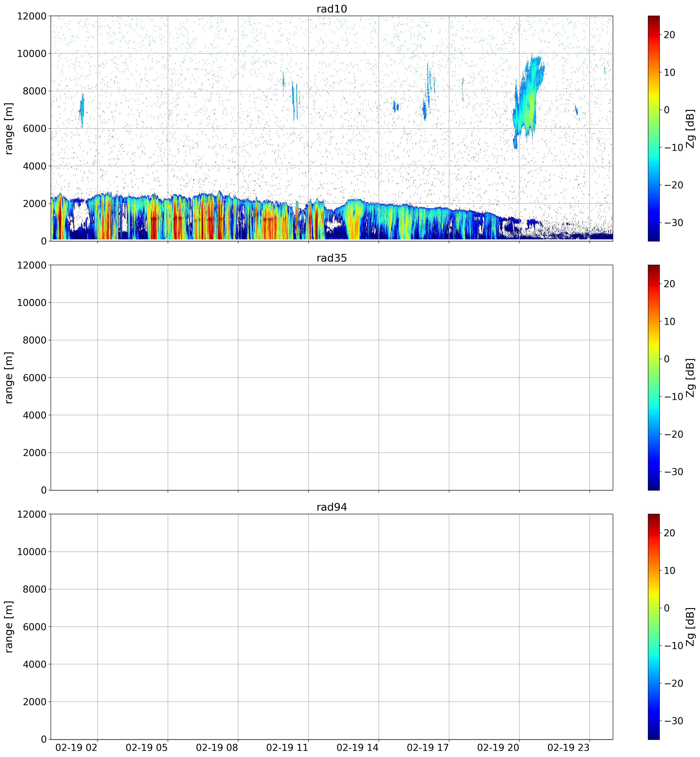This screenshot has width=700, height=757.
Task: Click the x-axis label 02-19 05
Action: 147,747
